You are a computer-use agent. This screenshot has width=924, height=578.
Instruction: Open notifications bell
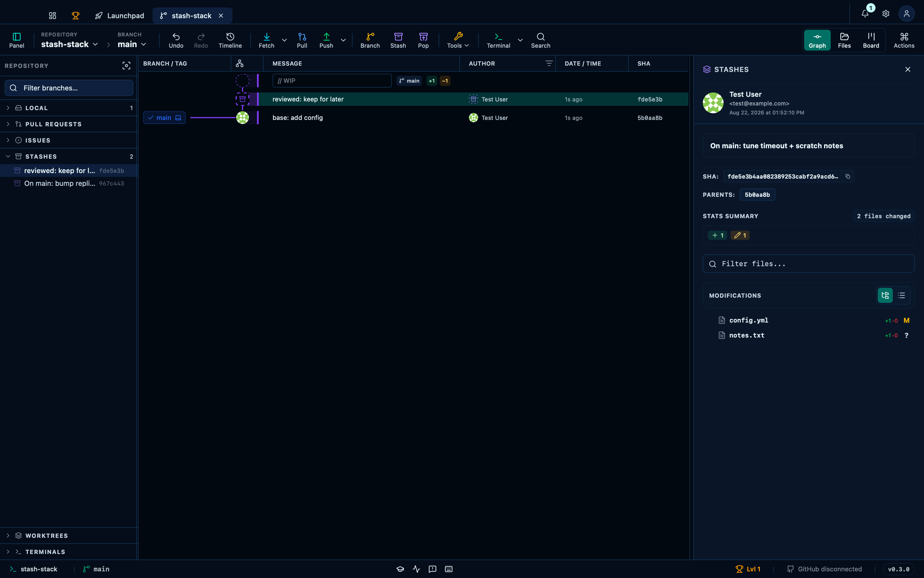point(865,14)
